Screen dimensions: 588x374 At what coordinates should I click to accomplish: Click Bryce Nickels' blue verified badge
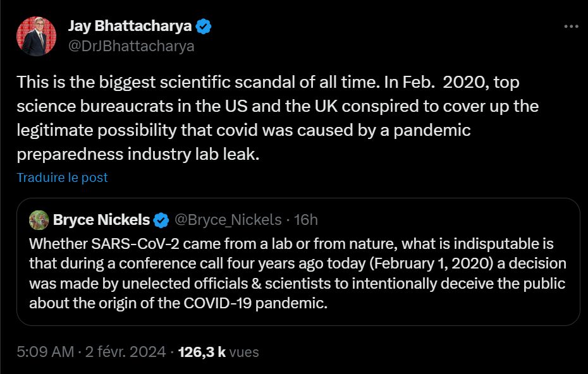click(162, 220)
